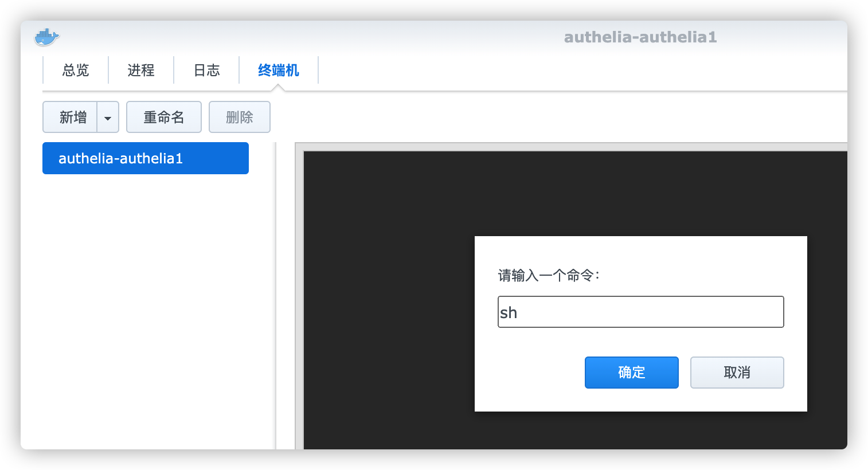
Task: Open the 新增 dropdown arrow
Action: (x=108, y=117)
